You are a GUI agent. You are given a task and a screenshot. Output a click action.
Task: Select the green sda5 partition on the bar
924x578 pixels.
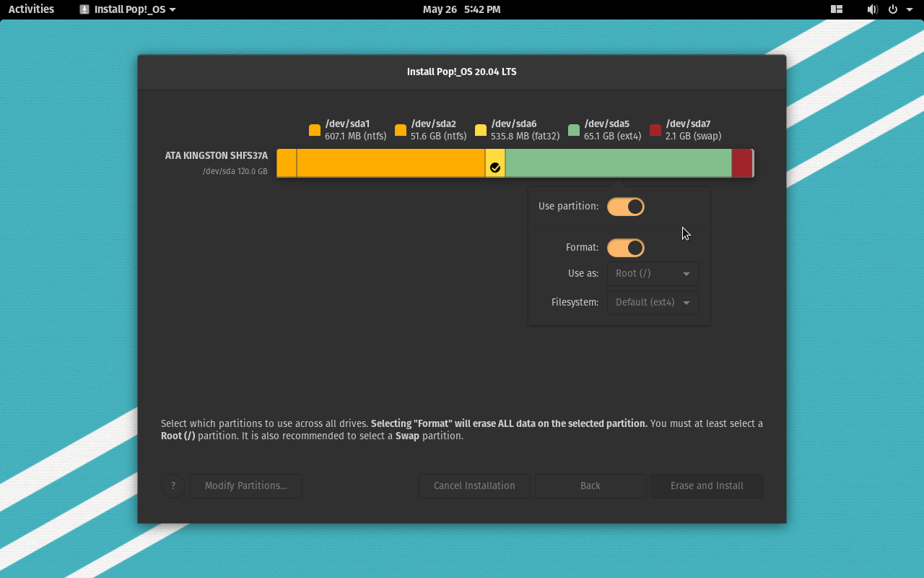click(x=619, y=163)
